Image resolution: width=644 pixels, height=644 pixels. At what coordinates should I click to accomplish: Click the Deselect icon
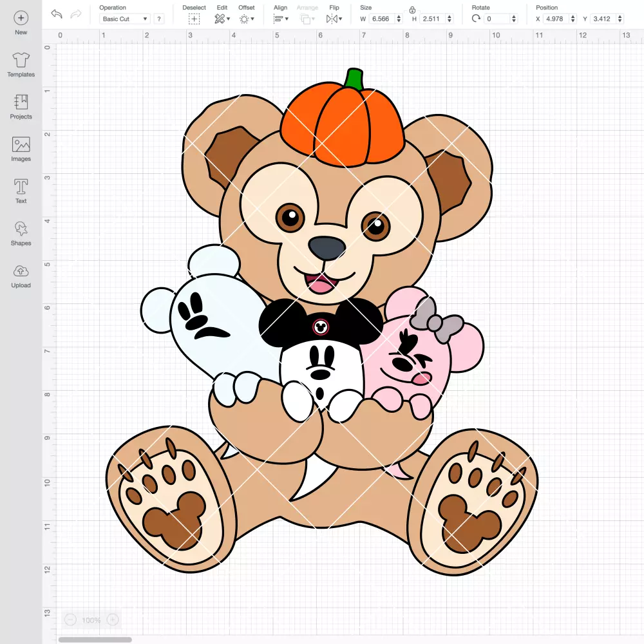point(194,19)
